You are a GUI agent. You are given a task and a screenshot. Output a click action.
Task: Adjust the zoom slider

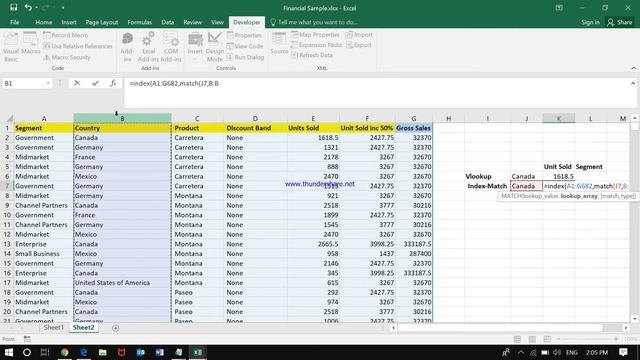pos(587,339)
